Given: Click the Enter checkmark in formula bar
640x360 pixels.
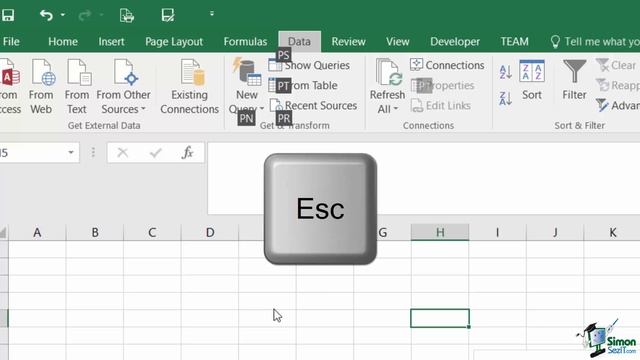Looking at the screenshot, I should 156,153.
